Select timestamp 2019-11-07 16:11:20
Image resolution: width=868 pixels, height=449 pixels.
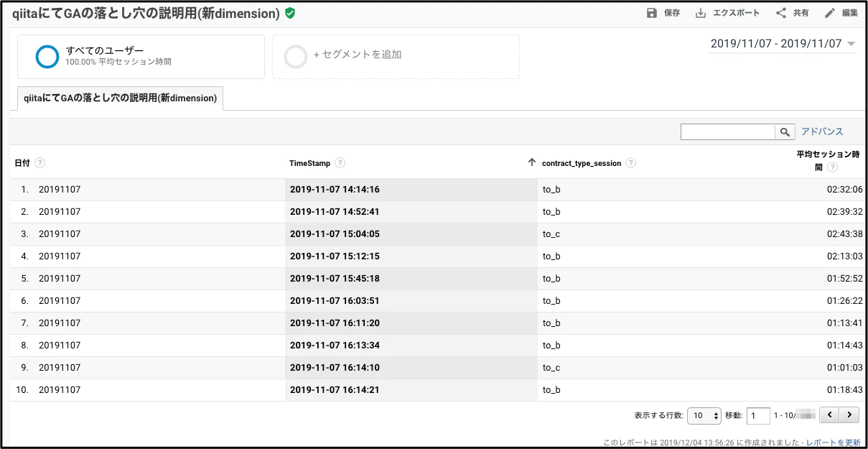coord(335,323)
